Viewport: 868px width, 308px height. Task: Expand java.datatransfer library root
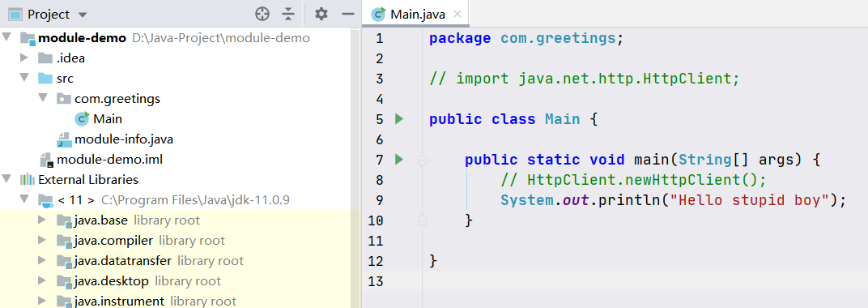[x=42, y=260]
